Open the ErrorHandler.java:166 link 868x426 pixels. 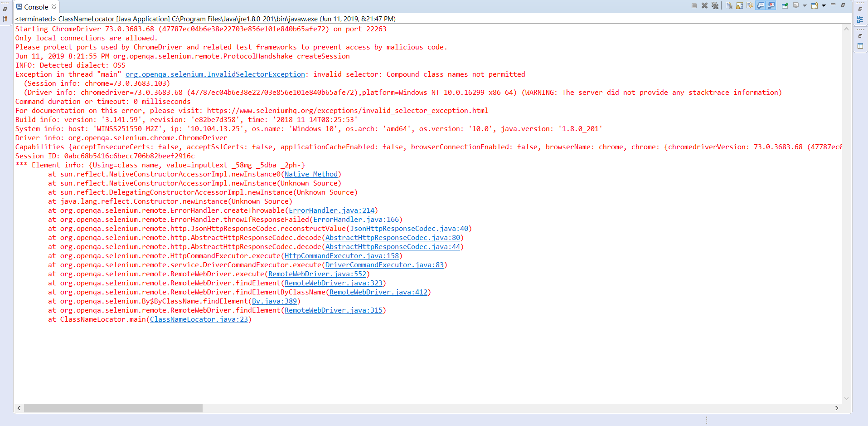356,220
